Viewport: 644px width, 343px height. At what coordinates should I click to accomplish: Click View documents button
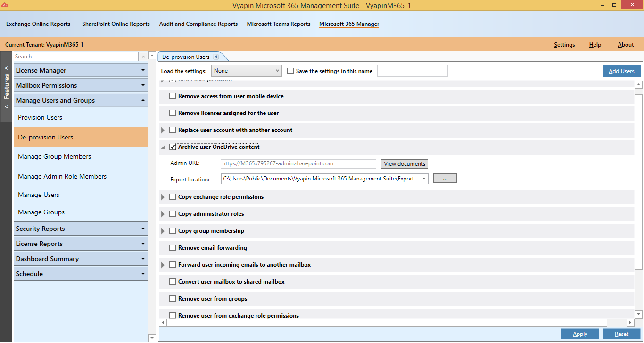[405, 164]
